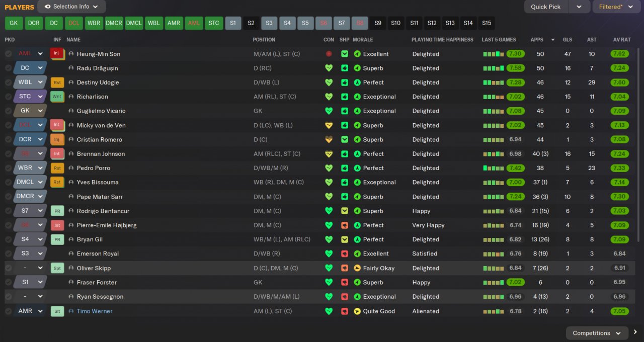
Task: Select the DMCR position slot button
Action: (x=114, y=23)
